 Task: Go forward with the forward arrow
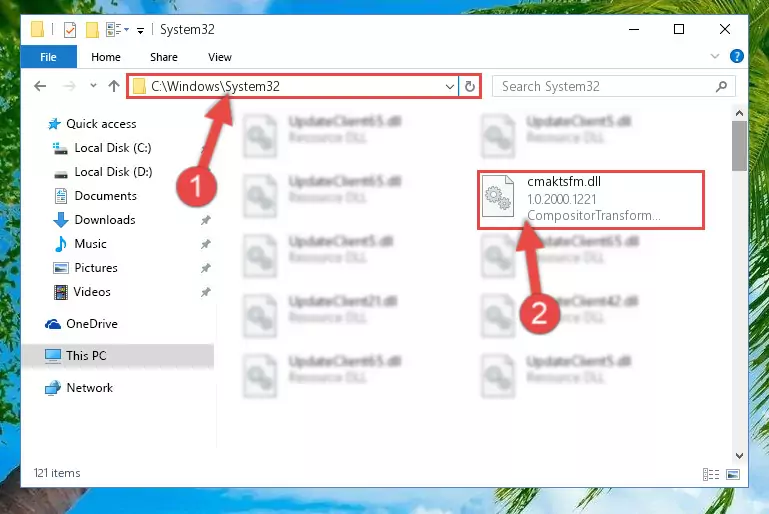69,86
